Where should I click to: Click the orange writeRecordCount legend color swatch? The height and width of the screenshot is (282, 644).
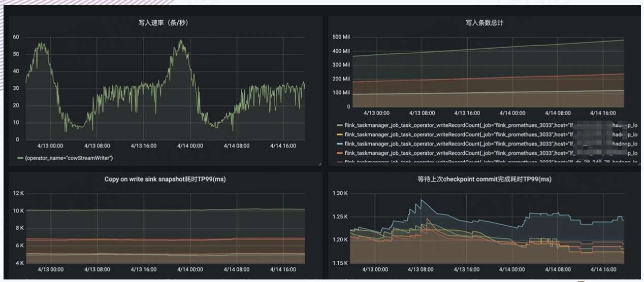(340, 153)
